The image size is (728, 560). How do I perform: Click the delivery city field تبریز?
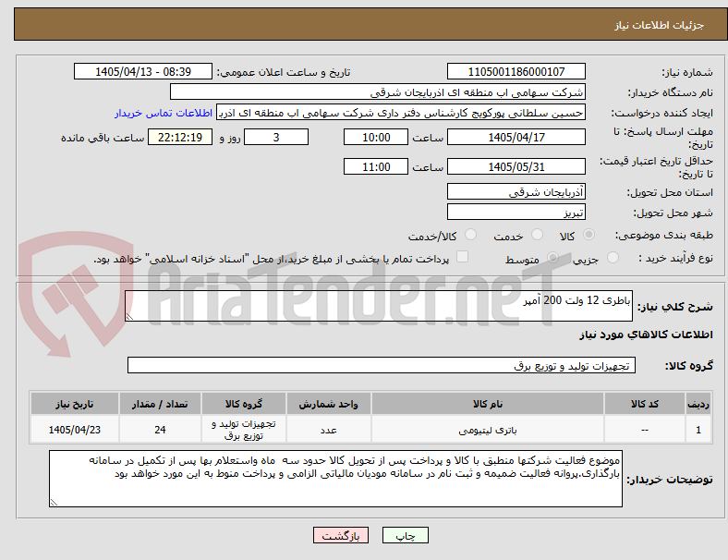pos(516,212)
